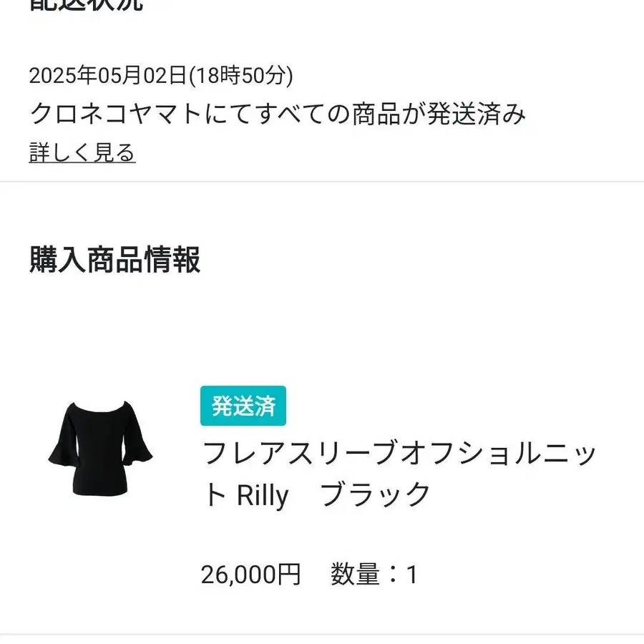Click the word Rilly in product name
The width and height of the screenshot is (644, 644).
click(263, 495)
